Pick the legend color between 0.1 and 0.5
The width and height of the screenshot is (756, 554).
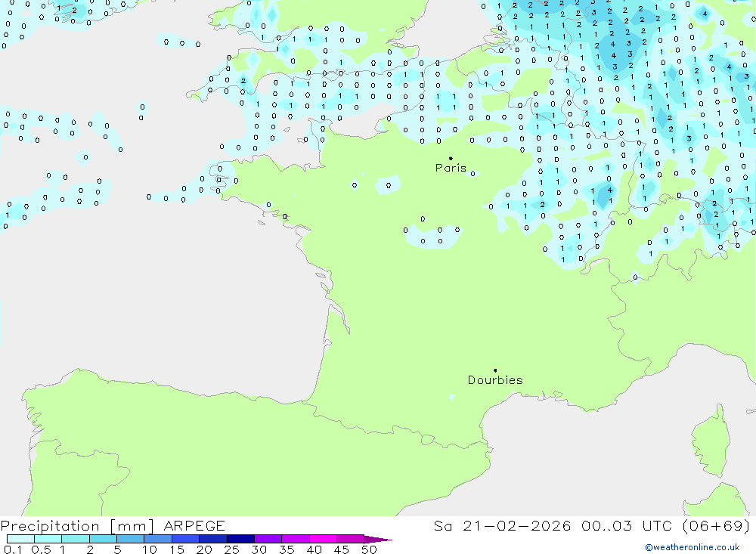20,539
